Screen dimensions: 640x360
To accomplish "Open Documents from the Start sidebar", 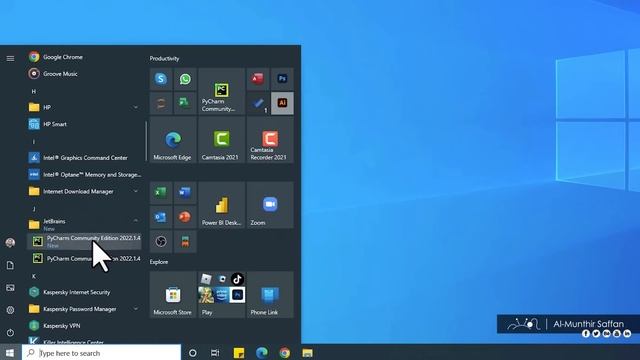I will (x=10, y=265).
